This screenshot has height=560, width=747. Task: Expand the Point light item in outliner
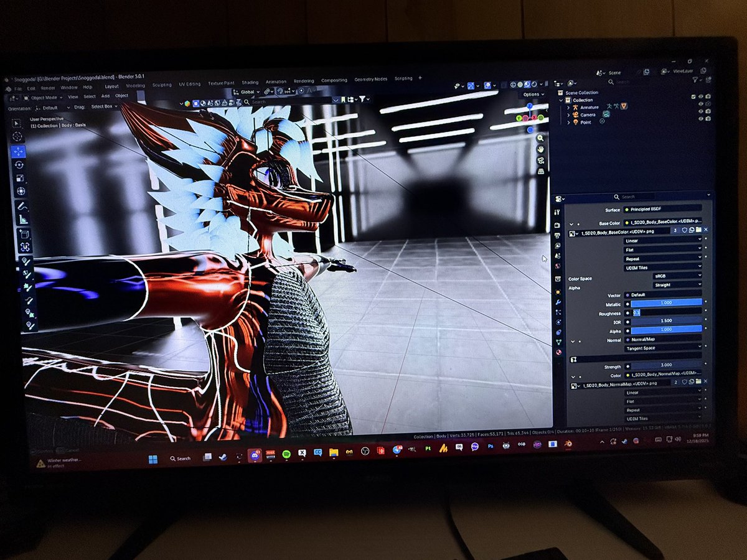click(x=568, y=123)
